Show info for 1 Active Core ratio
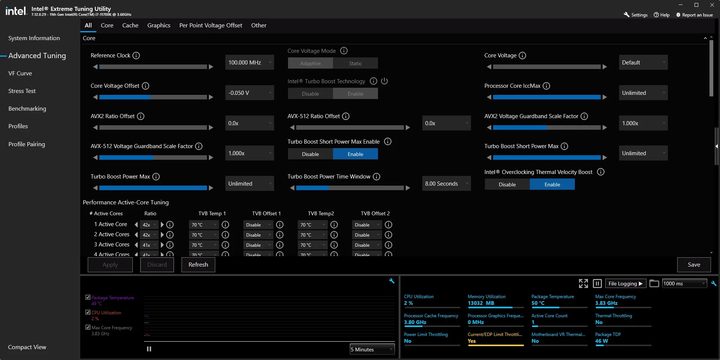The width and height of the screenshot is (720, 360). pyautogui.click(x=170, y=225)
